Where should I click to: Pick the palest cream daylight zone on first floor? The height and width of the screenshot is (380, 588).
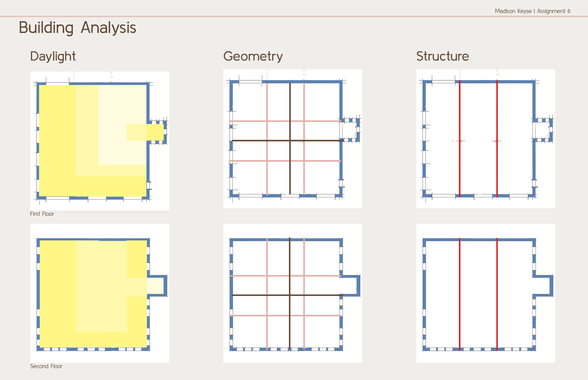(x=122, y=106)
